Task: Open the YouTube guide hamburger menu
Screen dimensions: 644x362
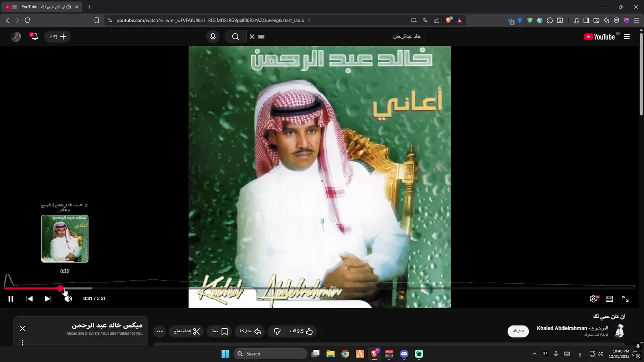Action: (x=627, y=37)
